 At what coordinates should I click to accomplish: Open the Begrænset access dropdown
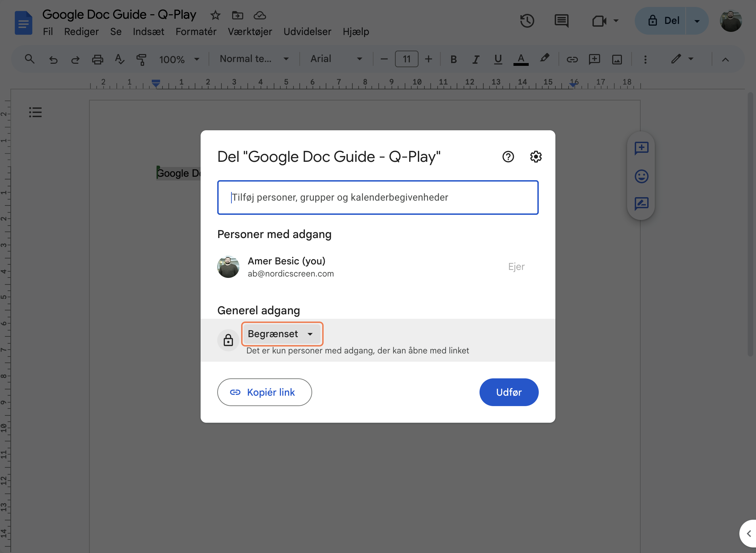coord(282,334)
